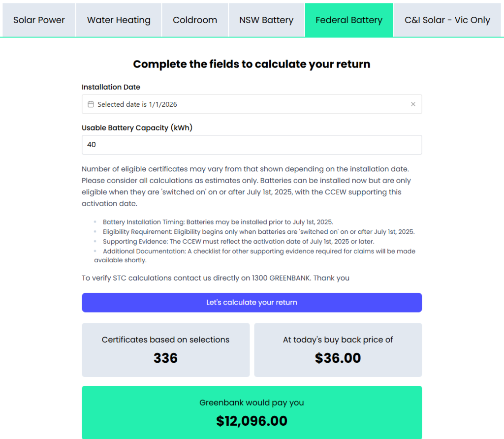The image size is (504, 439).
Task: Click the Installation Date label
Action: tap(111, 87)
